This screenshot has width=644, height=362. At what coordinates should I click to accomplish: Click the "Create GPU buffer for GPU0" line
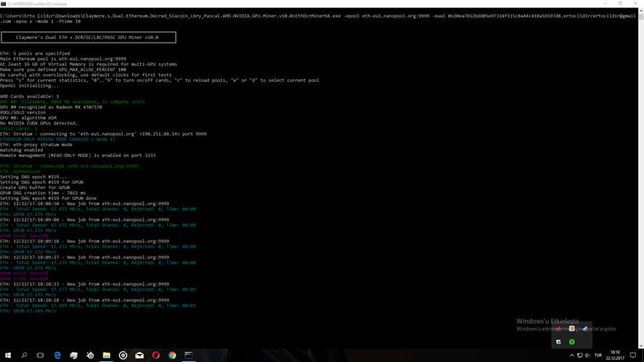pyautogui.click(x=35, y=188)
